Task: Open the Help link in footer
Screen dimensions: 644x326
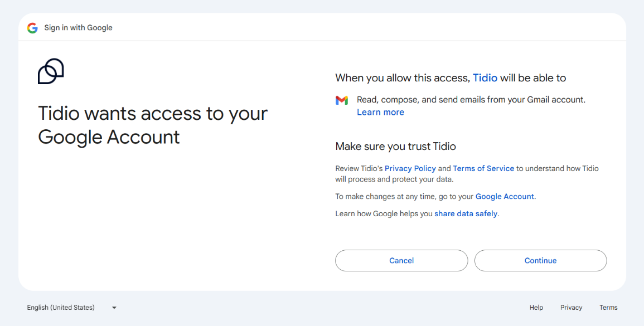Action: 536,307
